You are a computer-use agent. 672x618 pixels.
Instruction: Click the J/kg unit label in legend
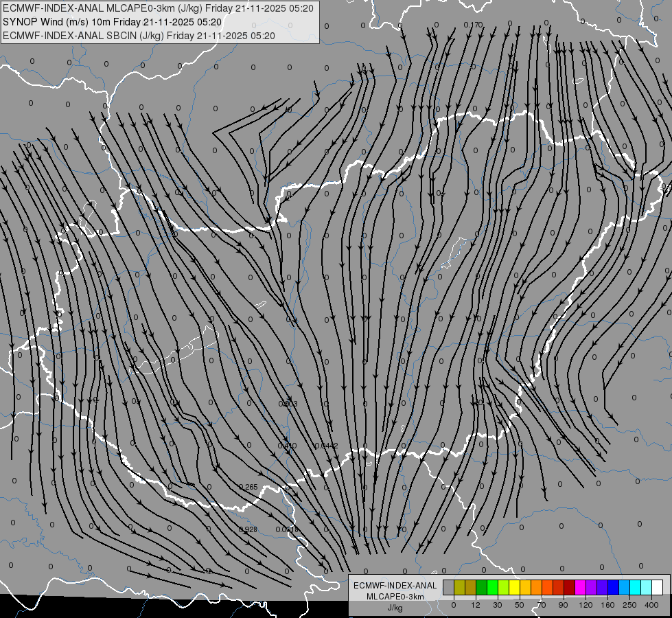395,608
